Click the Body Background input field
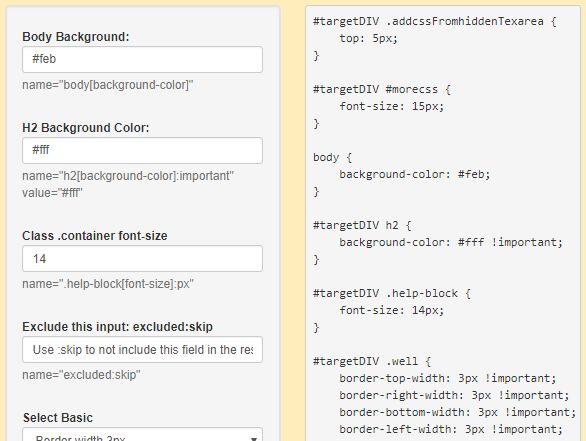 [x=142, y=59]
